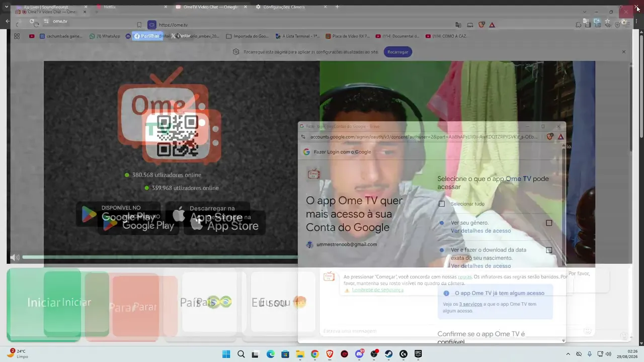Open the '(1) WhatsApp' bookmark
Screen dimensions: 644x362
click(105, 36)
